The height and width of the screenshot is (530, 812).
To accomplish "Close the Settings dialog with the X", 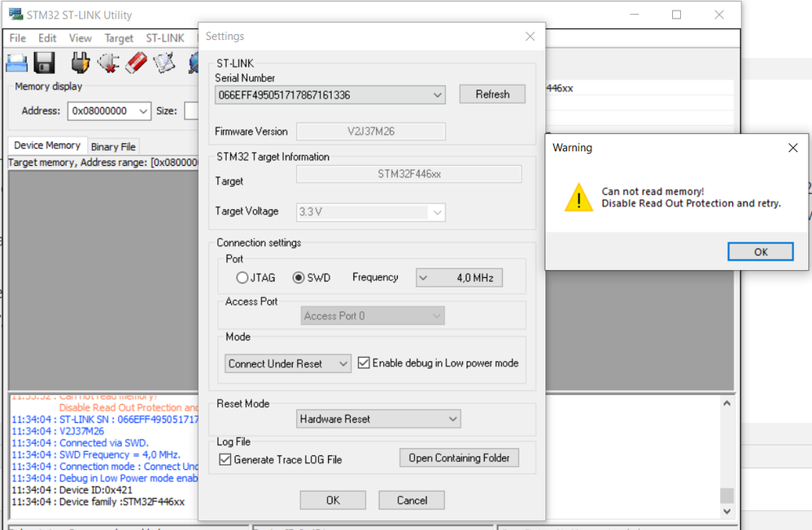I will (x=530, y=37).
